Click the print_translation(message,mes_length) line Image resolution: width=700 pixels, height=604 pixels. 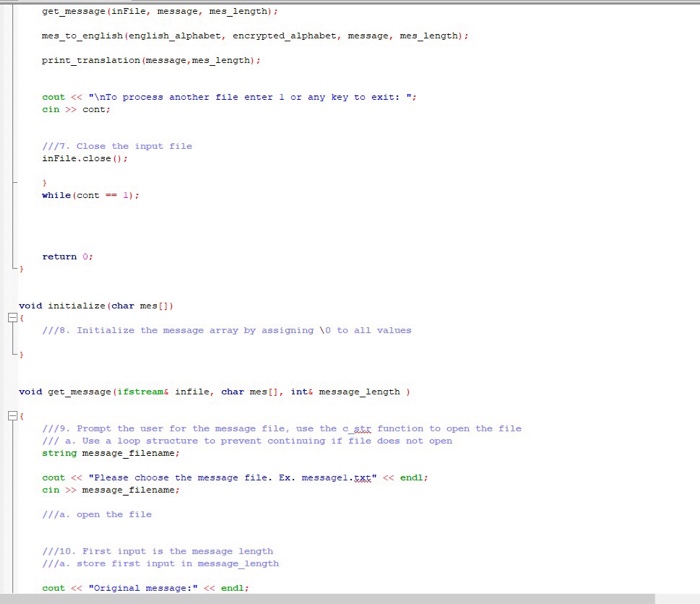[151, 61]
